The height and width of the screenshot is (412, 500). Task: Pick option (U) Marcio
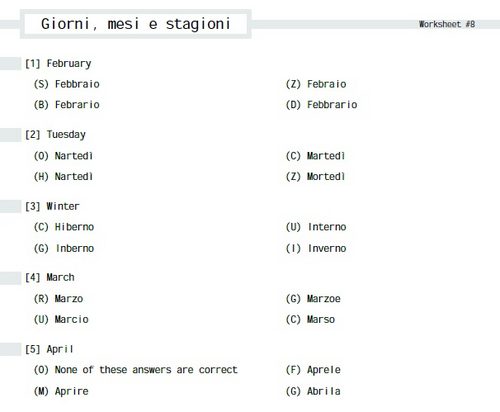tap(61, 319)
